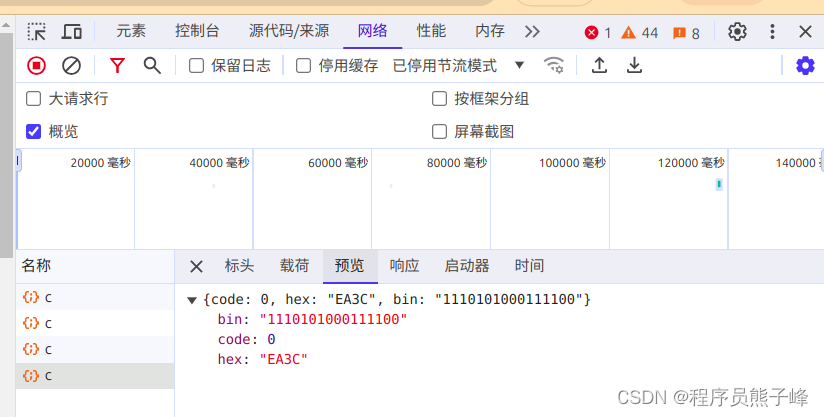
Task: Clear the network log
Action: tap(71, 66)
